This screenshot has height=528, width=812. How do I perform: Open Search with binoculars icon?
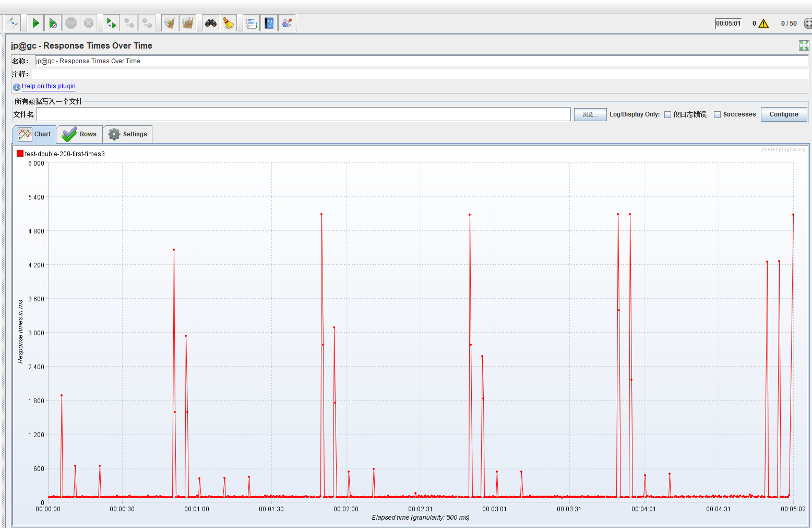pyautogui.click(x=210, y=23)
